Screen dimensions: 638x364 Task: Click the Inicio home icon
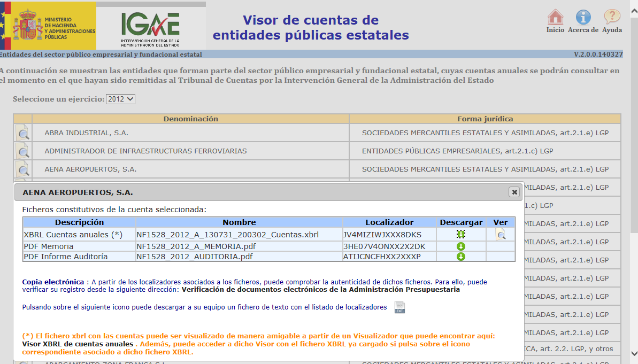click(x=555, y=18)
